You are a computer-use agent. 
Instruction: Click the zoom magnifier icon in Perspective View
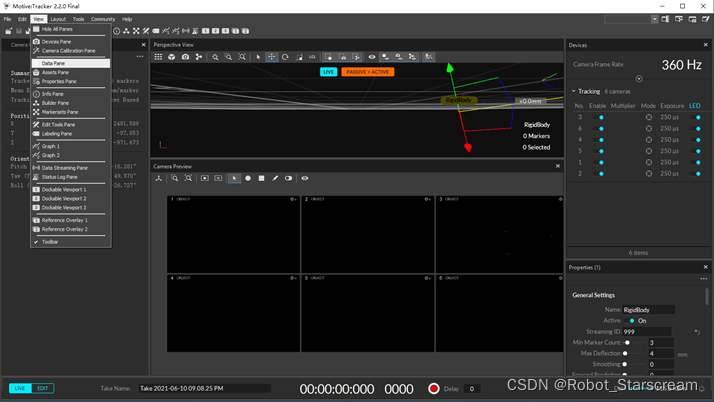click(215, 57)
